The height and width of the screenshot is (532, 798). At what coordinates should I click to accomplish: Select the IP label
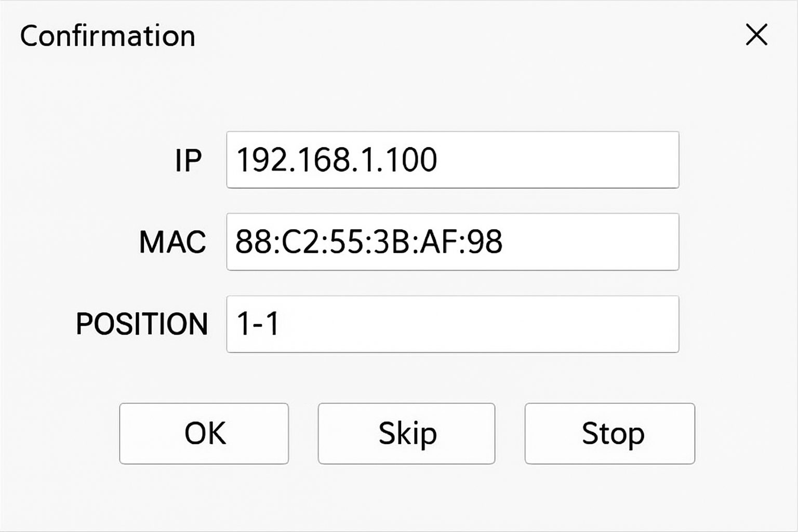pos(188,160)
